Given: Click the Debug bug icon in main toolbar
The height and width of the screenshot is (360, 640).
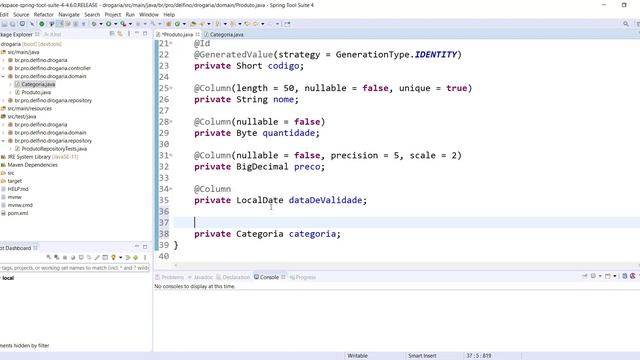Looking at the screenshot, I should (94, 24).
